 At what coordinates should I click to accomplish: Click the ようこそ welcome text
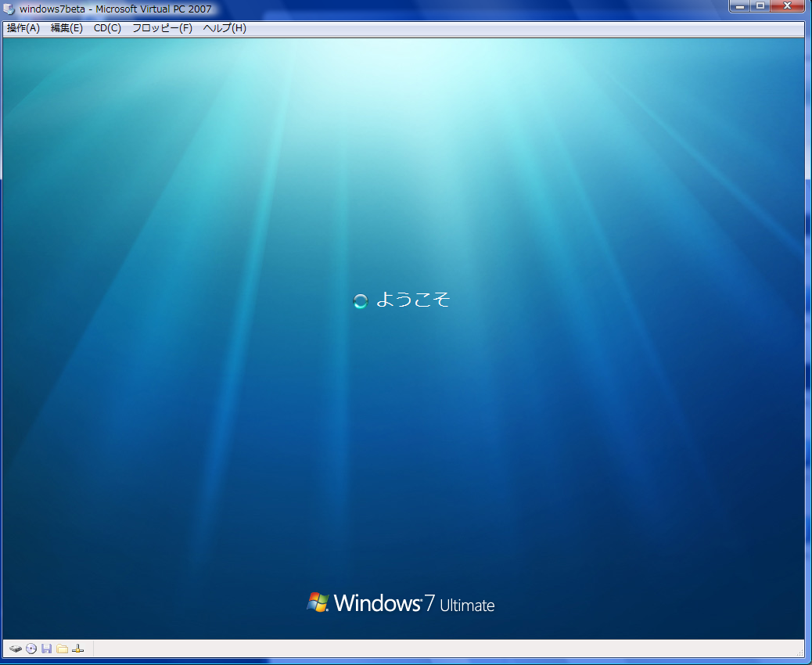[413, 300]
